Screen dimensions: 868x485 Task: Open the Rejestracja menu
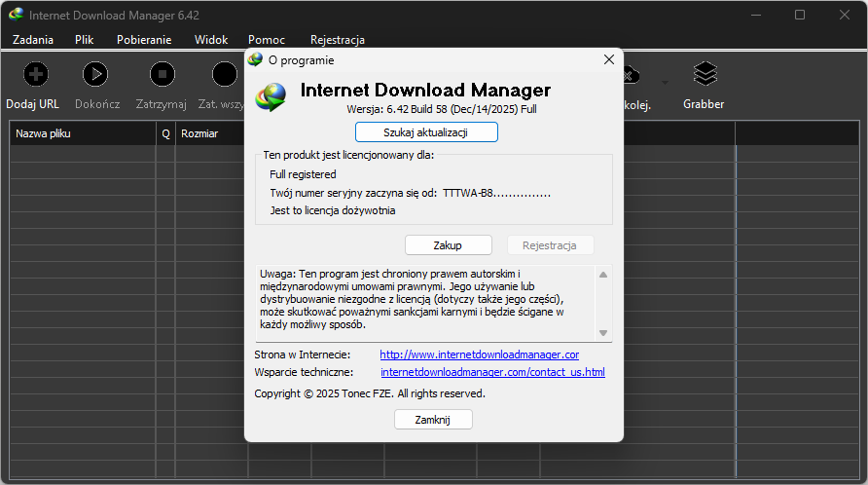point(337,40)
